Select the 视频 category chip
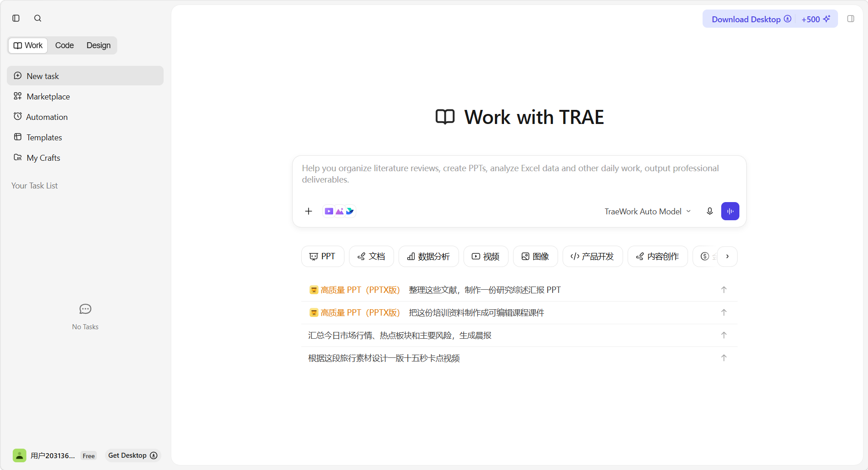The width and height of the screenshot is (868, 470). [486, 257]
